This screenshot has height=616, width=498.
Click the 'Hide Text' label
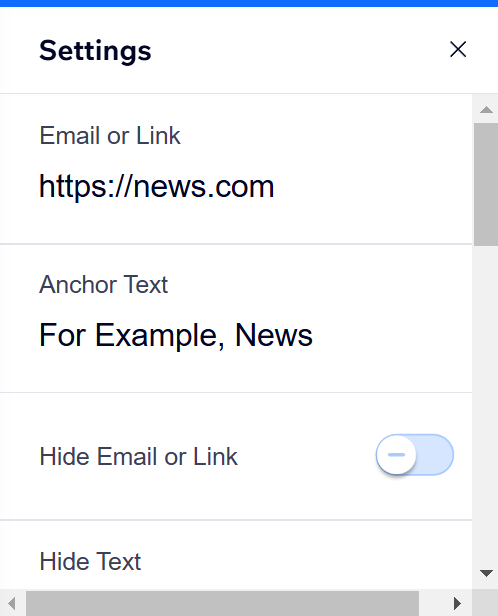click(x=90, y=561)
